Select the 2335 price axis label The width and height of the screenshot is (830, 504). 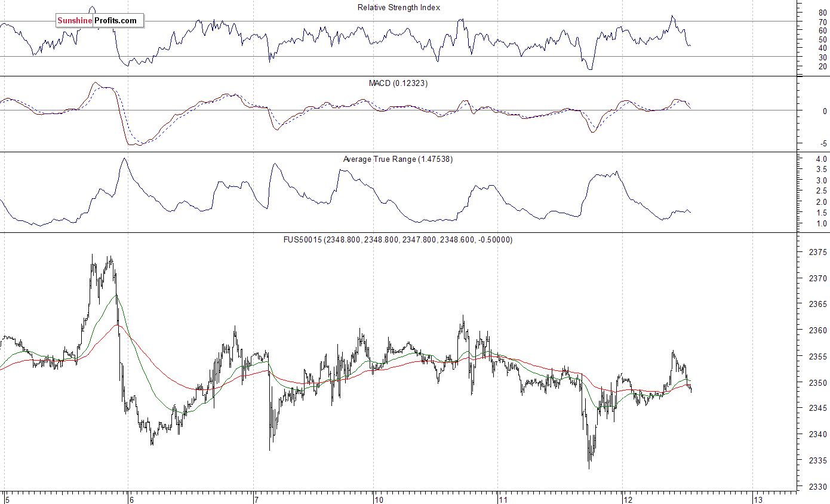[x=819, y=461]
